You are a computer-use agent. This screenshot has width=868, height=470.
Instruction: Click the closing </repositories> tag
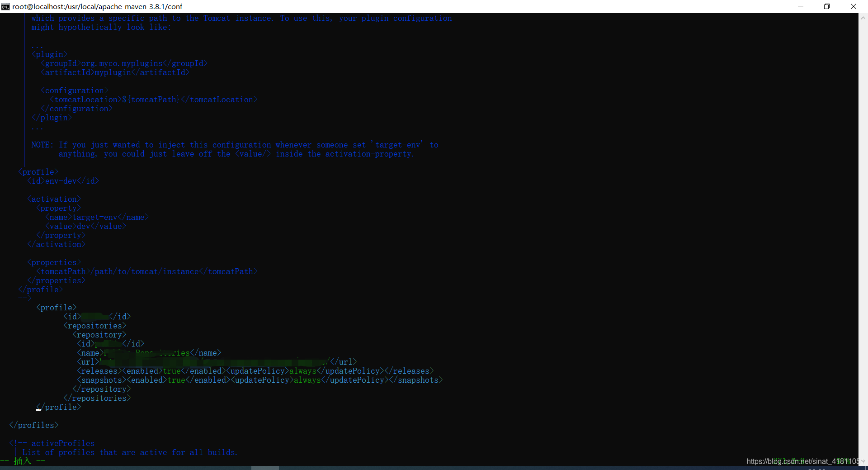97,398
